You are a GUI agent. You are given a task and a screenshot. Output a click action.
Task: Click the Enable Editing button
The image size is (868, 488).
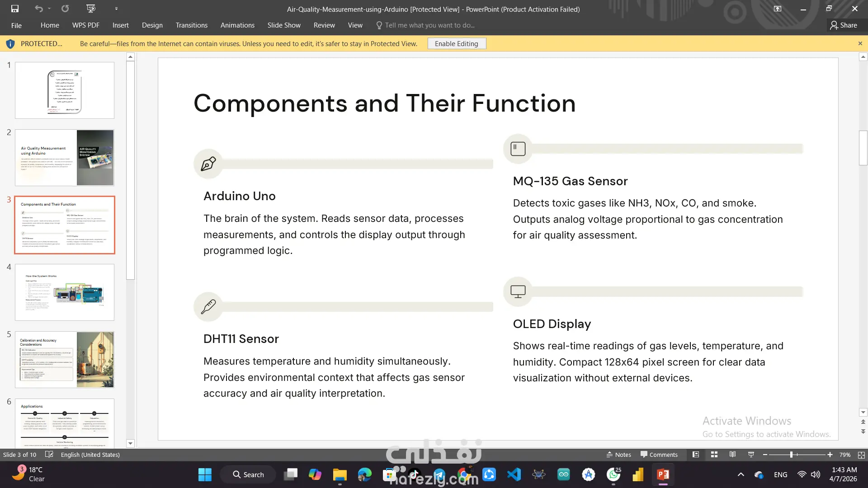pos(456,44)
